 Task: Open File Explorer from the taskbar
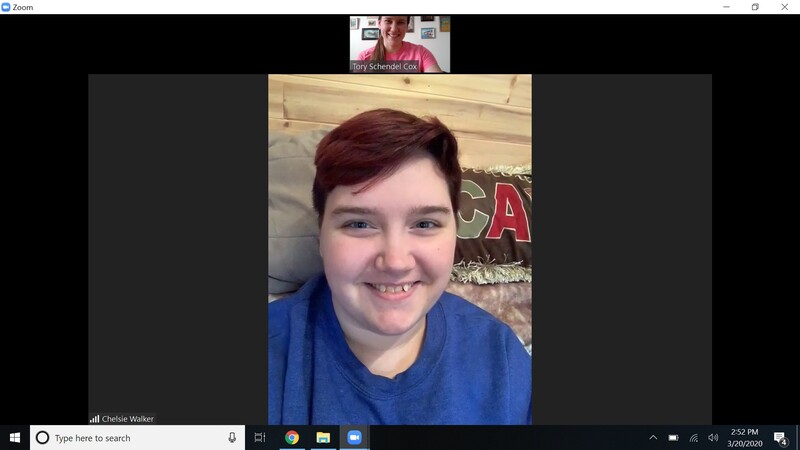coord(323,438)
